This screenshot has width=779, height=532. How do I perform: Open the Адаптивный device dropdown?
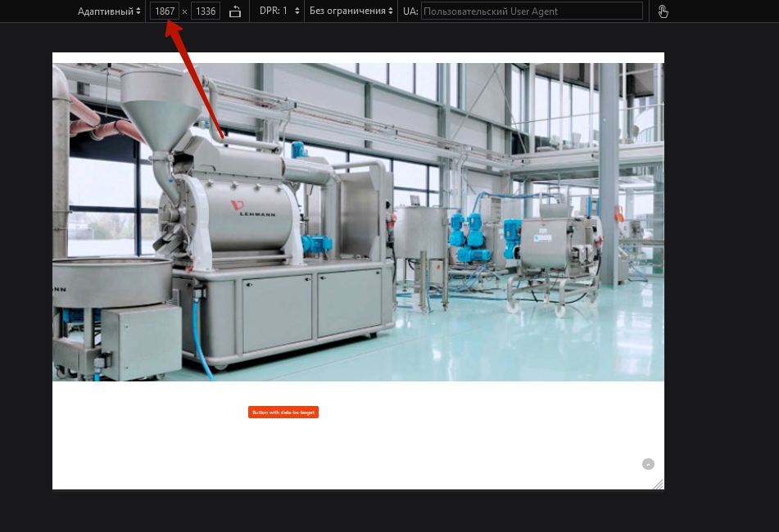point(109,11)
